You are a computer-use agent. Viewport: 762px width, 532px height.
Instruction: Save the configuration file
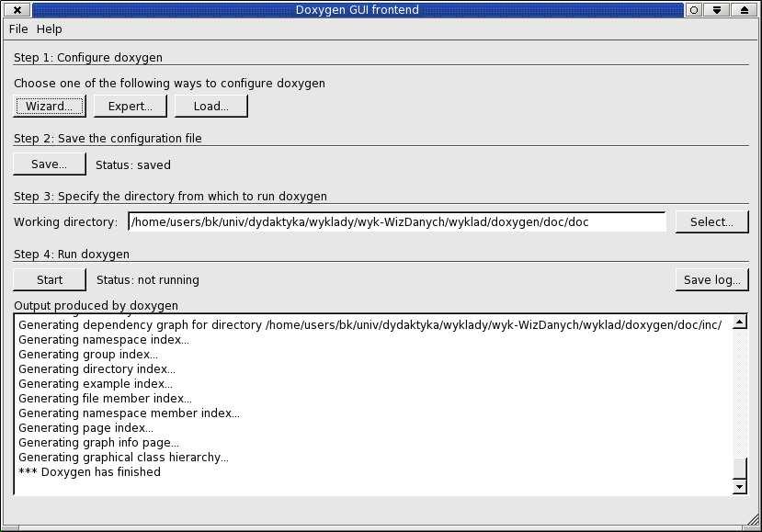pos(50,164)
